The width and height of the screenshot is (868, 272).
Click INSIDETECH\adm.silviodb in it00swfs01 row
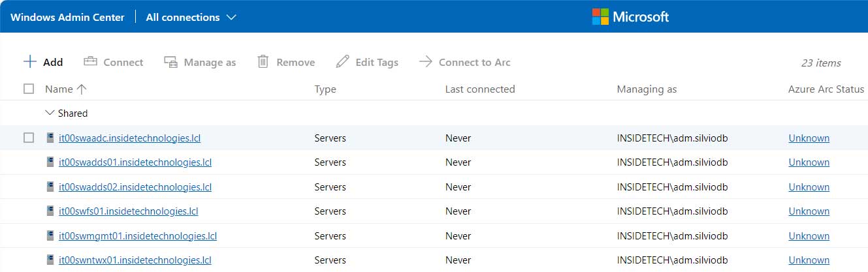tap(673, 211)
